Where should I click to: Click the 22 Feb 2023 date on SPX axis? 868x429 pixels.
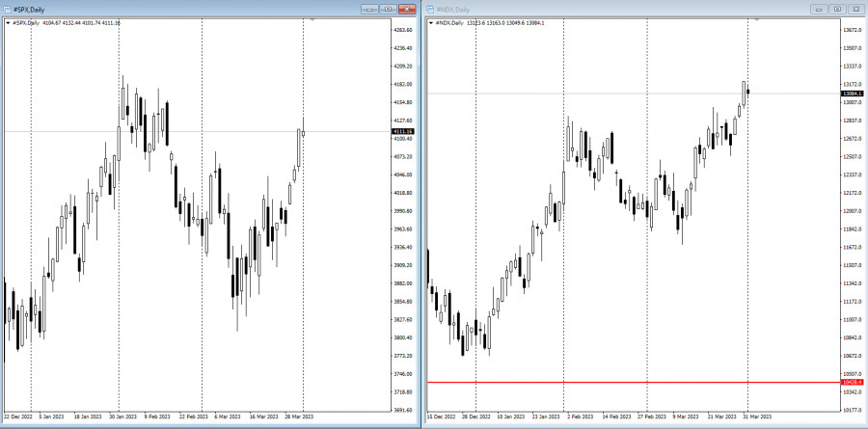pyautogui.click(x=193, y=416)
